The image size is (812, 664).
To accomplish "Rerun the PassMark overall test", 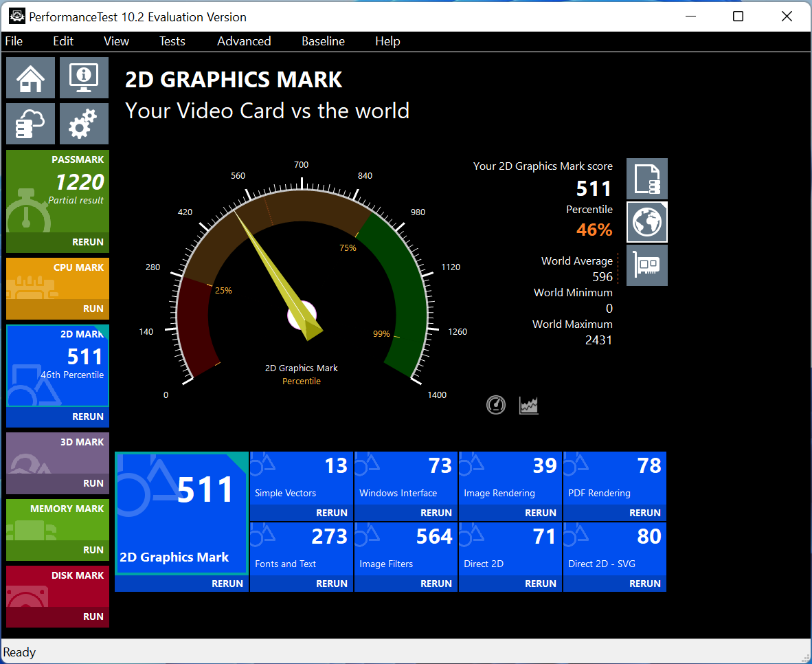I will click(87, 242).
